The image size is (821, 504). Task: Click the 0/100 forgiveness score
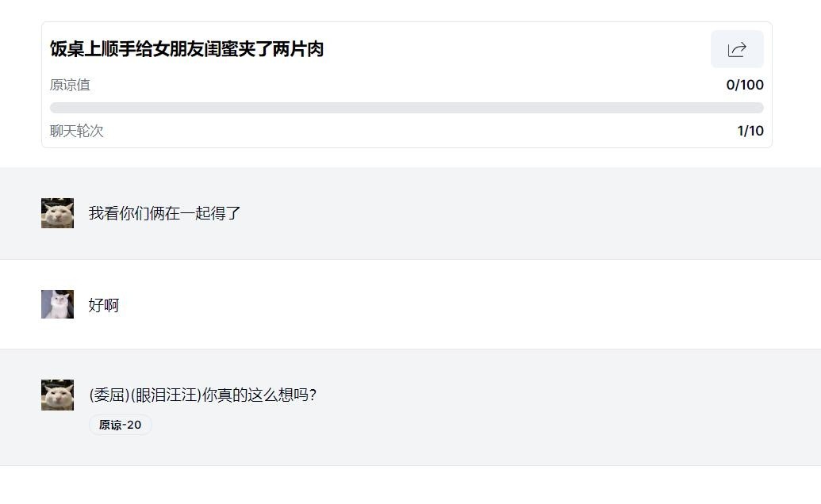pyautogui.click(x=745, y=85)
